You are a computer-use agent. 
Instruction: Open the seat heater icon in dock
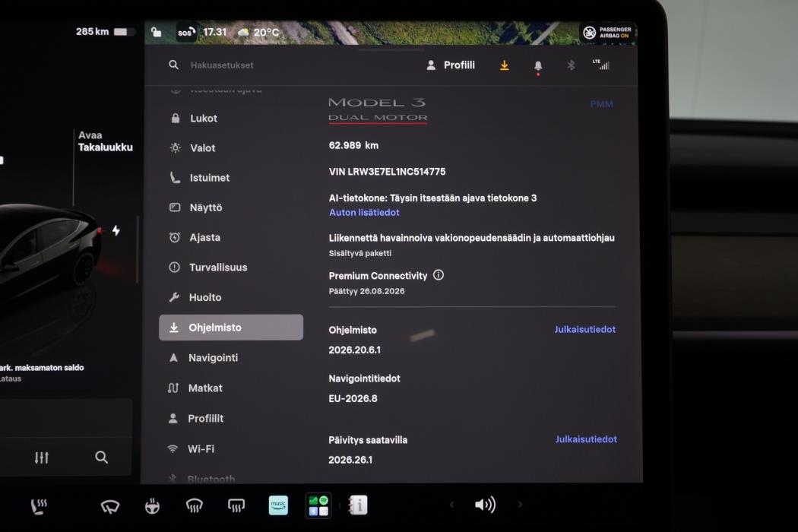(39, 506)
